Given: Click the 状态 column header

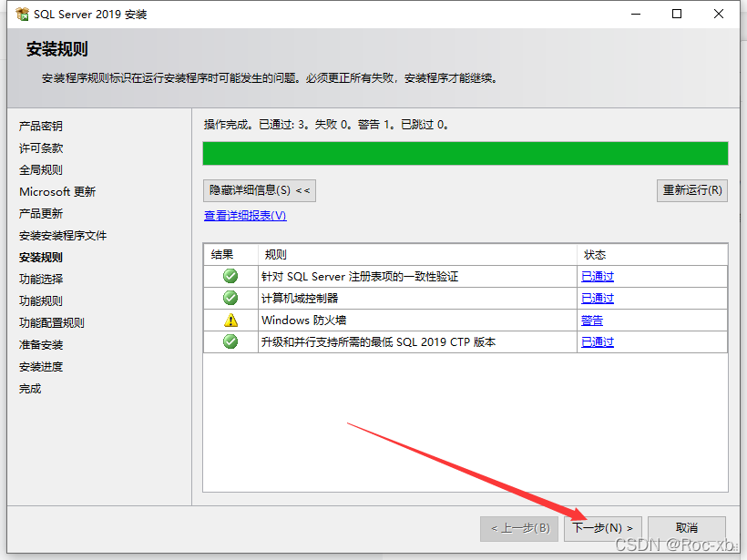Looking at the screenshot, I should (594, 255).
